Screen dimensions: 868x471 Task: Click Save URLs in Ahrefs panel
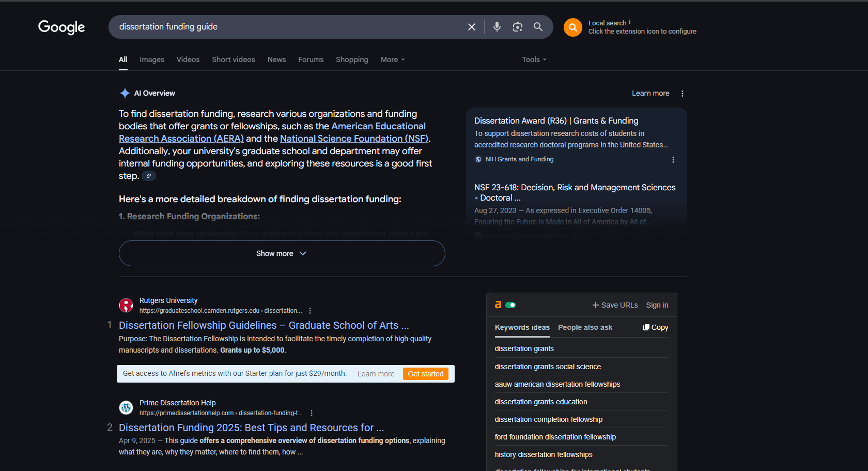click(615, 305)
